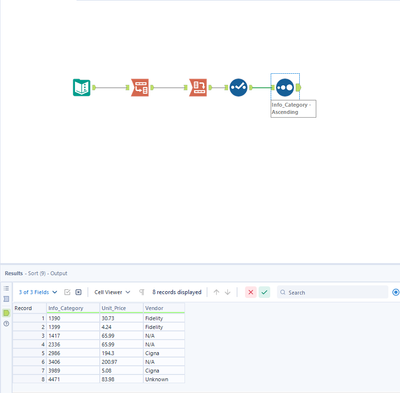The width and height of the screenshot is (400, 393).
Task: Click the square icon beside the Fields dropdown
Action: click(x=78, y=292)
